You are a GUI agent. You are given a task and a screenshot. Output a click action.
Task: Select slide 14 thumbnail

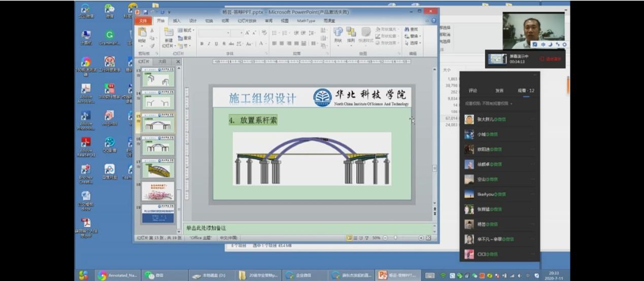click(x=158, y=100)
